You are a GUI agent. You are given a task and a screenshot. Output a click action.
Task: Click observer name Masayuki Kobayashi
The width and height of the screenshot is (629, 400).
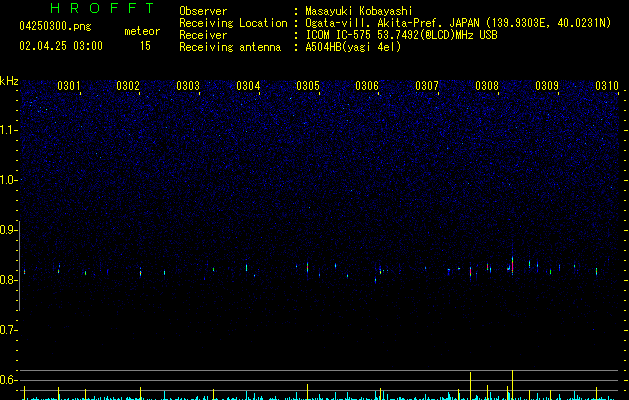click(359, 11)
